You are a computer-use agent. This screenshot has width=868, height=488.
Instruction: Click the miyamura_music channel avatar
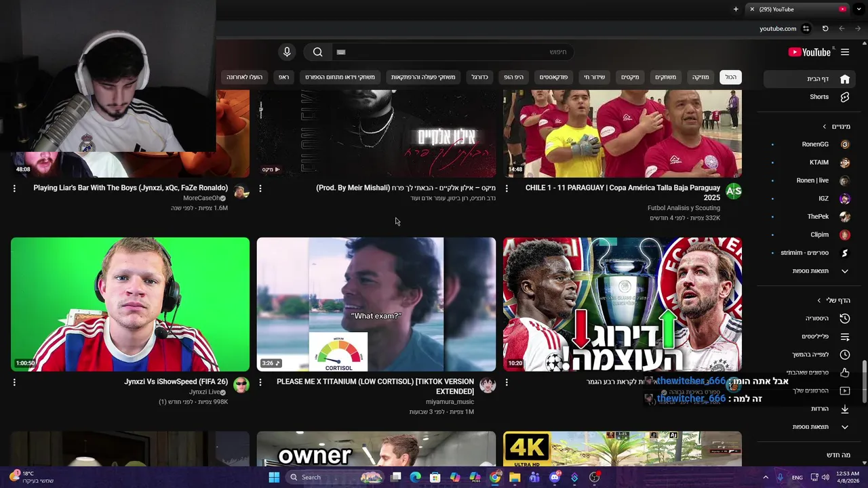(x=488, y=386)
